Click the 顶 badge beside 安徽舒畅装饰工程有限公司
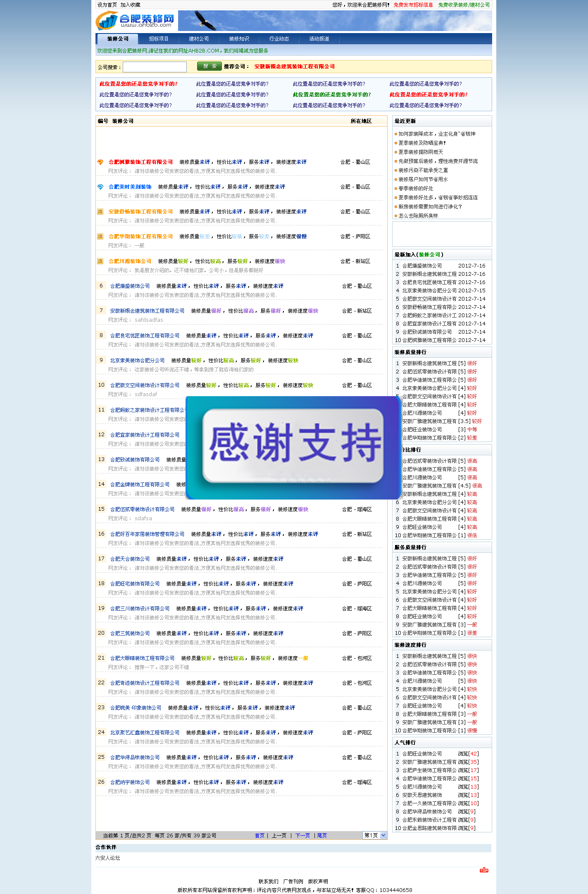588x894 pixels. [x=100, y=212]
